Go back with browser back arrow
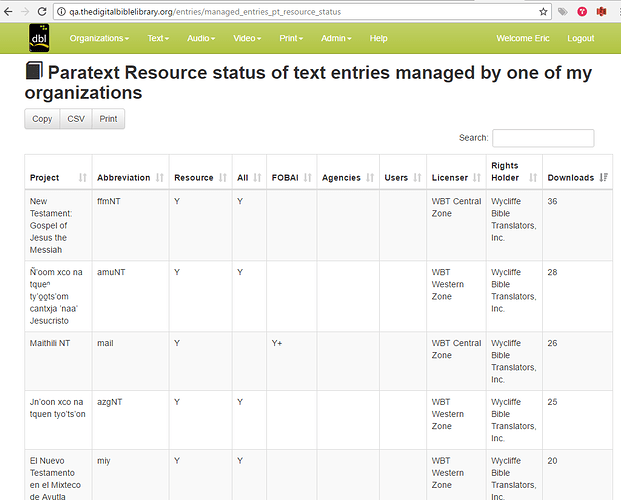This screenshot has height=500, width=621. click(8, 11)
